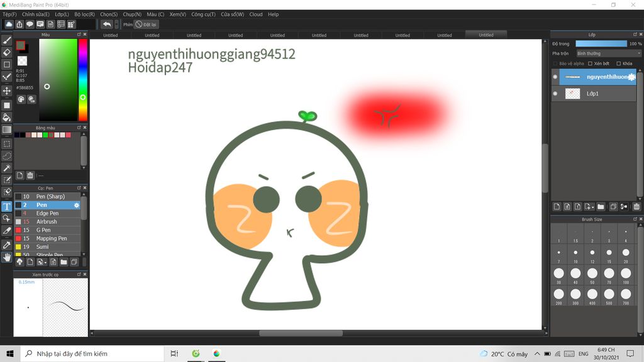Add a new layer in Lớp panel
This screenshot has width=644, height=362.
click(x=557, y=206)
